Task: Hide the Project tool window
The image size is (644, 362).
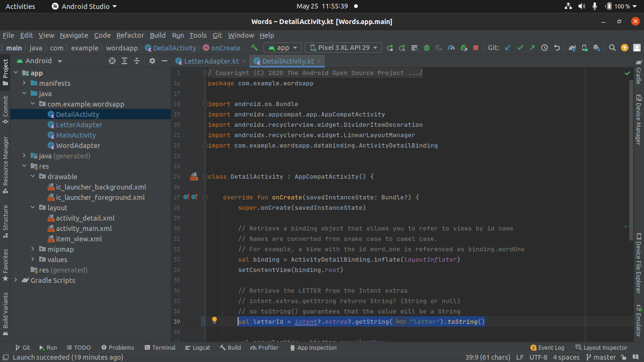Action: 164,61
